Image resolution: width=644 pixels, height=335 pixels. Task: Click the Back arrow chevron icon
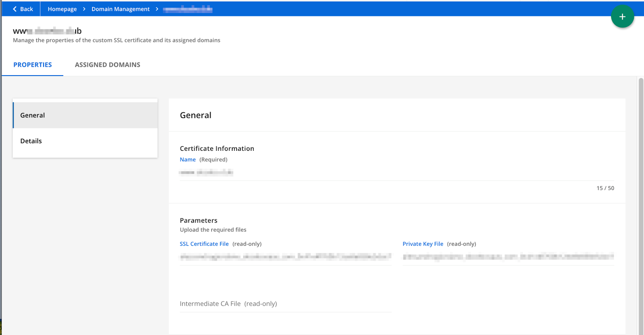pos(15,9)
